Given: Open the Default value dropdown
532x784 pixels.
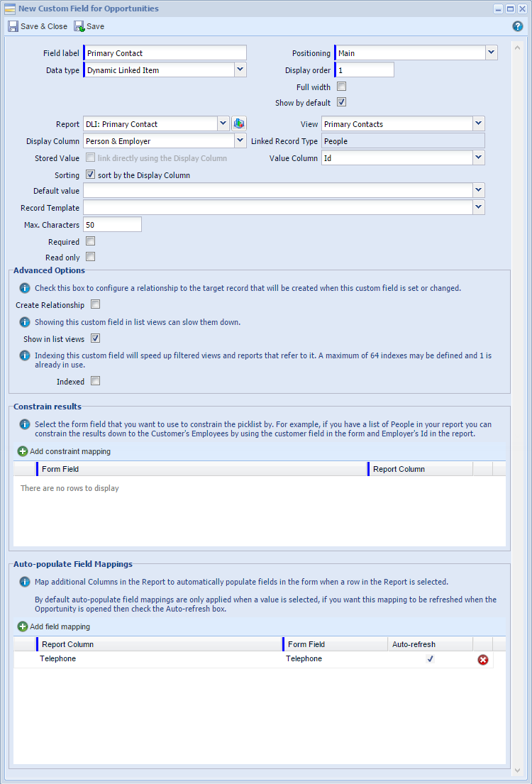Looking at the screenshot, I should pos(479,190).
